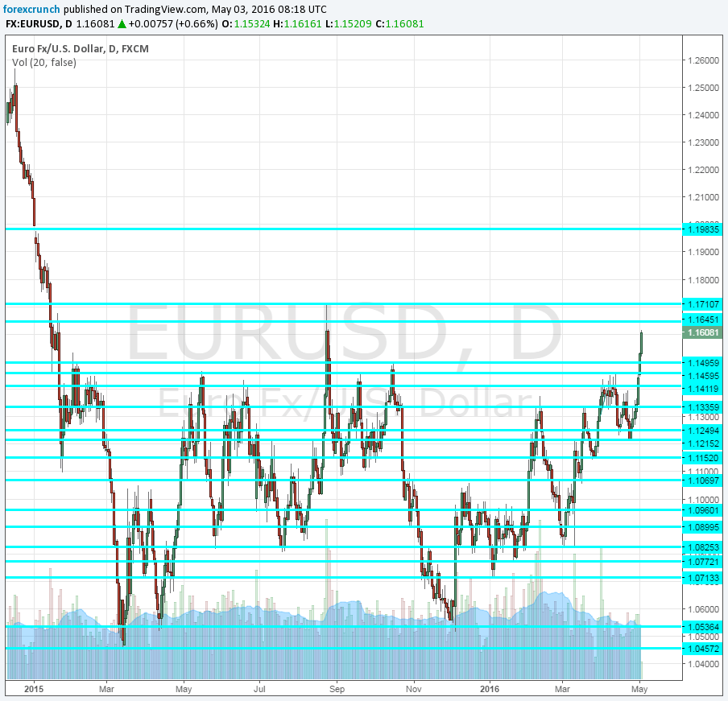Select the FX:EURUSD, D symbol label
This screenshot has height=701, width=728.
37,24
